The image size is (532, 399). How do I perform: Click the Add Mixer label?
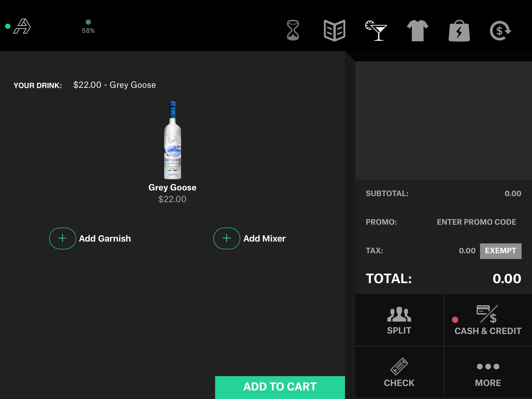[264, 238]
